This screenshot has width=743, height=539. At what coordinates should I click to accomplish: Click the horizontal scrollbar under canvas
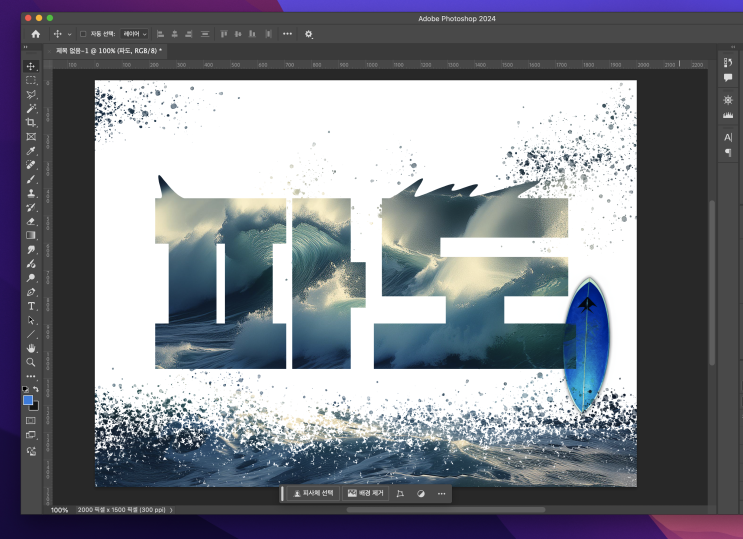point(445,510)
